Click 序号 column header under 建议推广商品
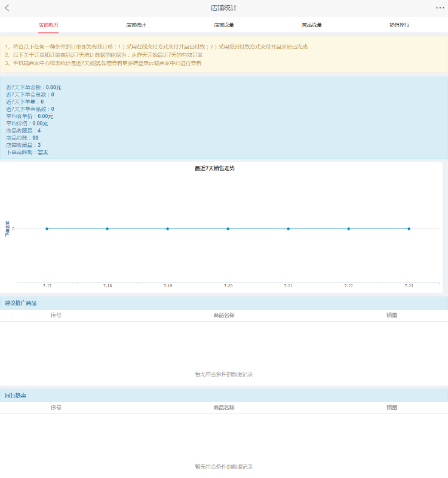Viewport: 448px width, 478px height. pos(56,315)
